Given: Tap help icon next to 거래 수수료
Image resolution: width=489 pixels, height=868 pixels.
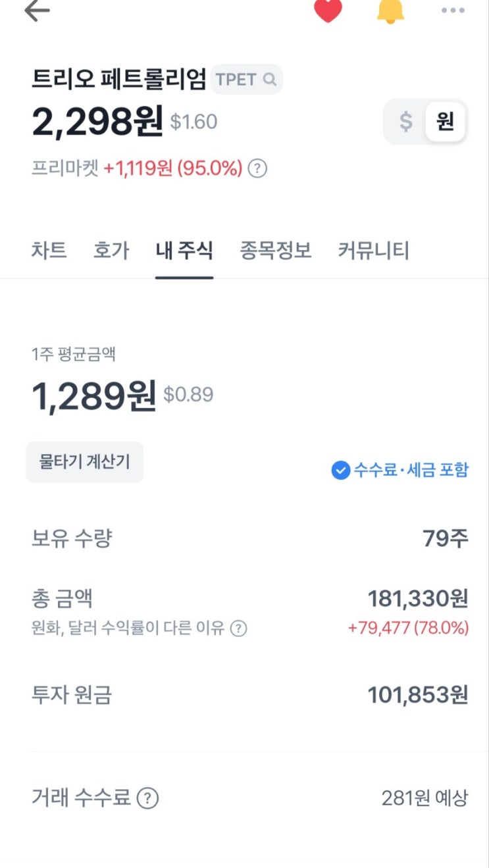Looking at the screenshot, I should click(147, 799).
